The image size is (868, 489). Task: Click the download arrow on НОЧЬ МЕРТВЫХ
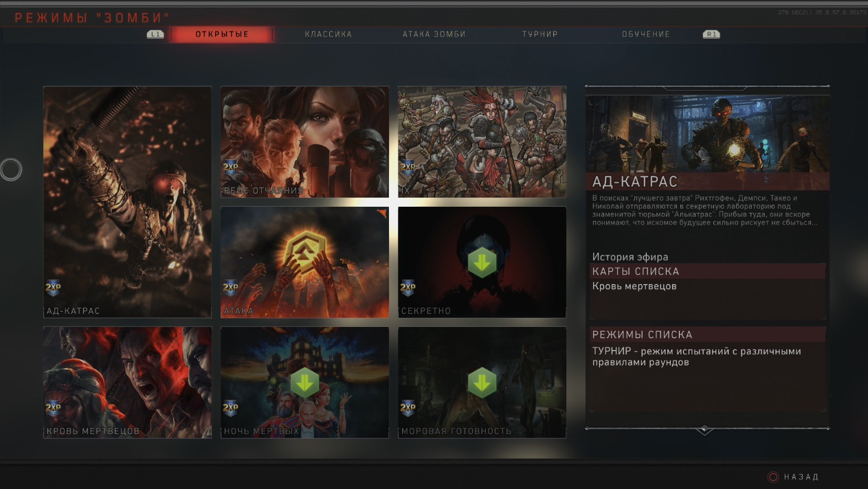click(304, 382)
